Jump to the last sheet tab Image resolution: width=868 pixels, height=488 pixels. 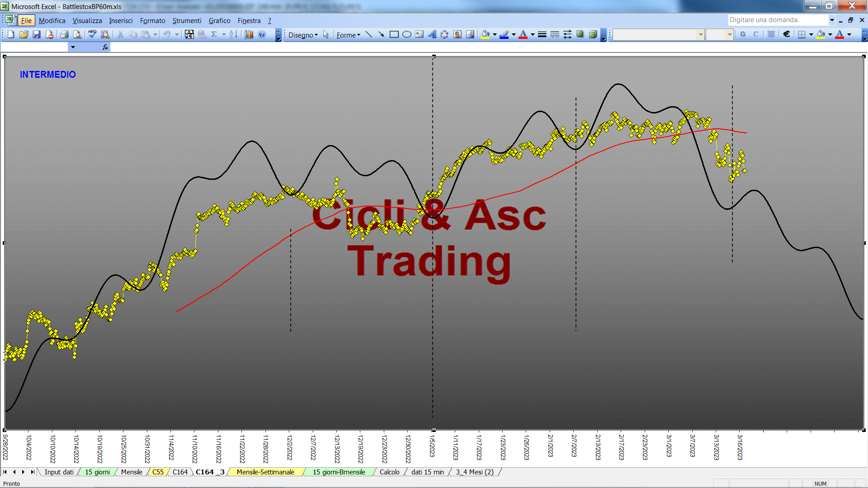[x=33, y=472]
